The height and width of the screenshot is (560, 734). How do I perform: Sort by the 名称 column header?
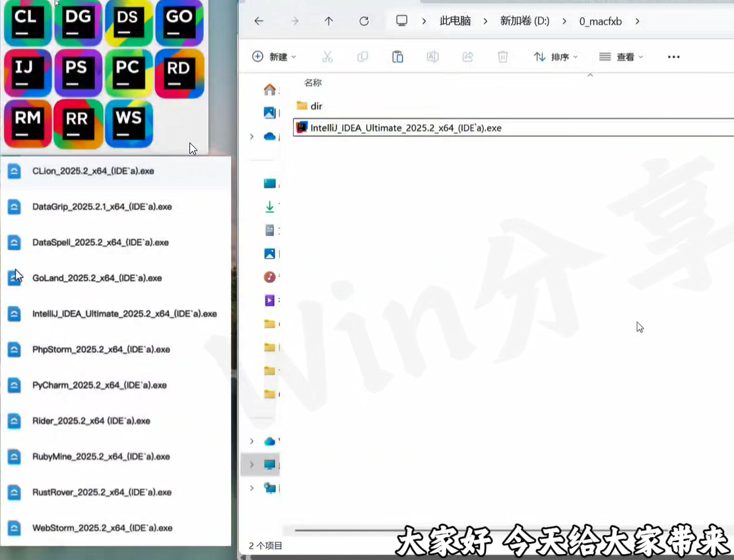click(313, 83)
